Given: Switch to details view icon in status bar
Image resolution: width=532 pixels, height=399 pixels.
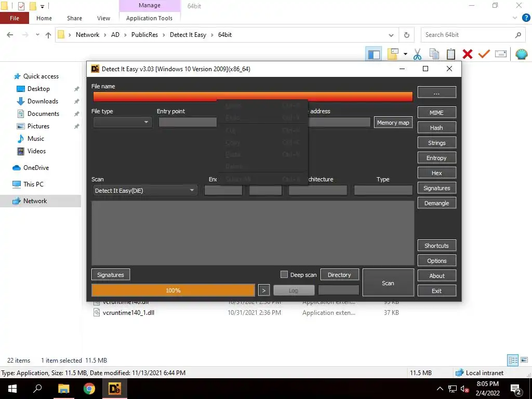Looking at the screenshot, I should click(x=513, y=361).
